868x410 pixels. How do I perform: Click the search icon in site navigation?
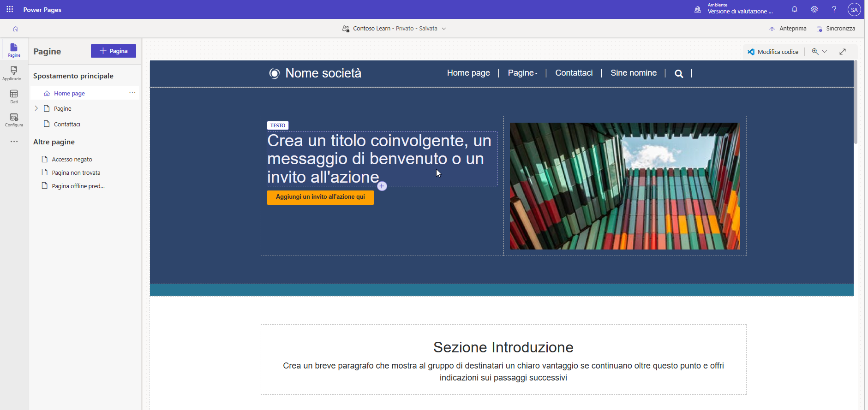point(679,73)
